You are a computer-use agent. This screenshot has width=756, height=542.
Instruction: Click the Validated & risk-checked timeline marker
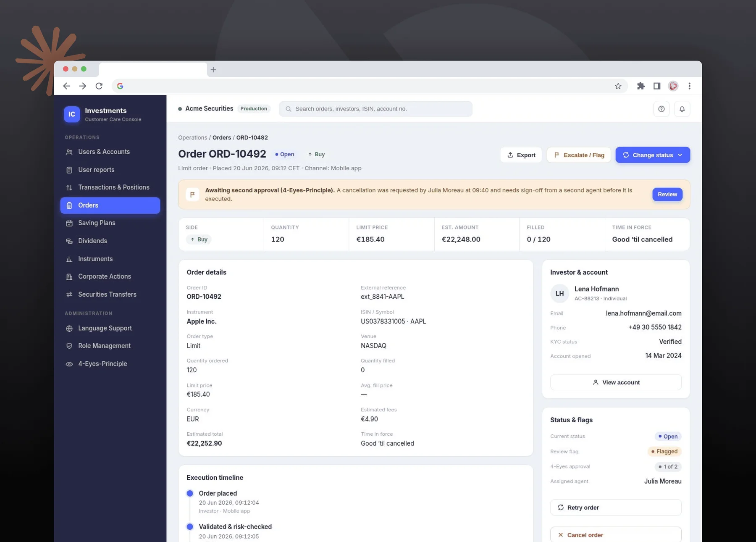point(190,526)
